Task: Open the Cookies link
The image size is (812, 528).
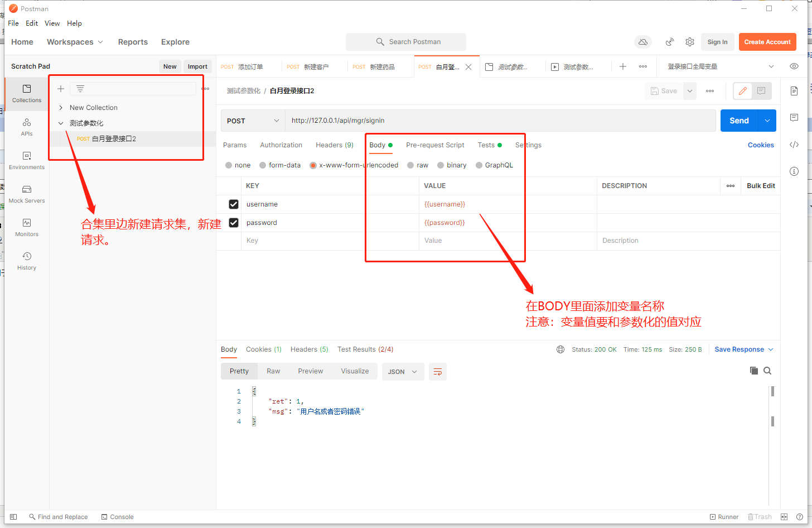Action: coord(761,145)
